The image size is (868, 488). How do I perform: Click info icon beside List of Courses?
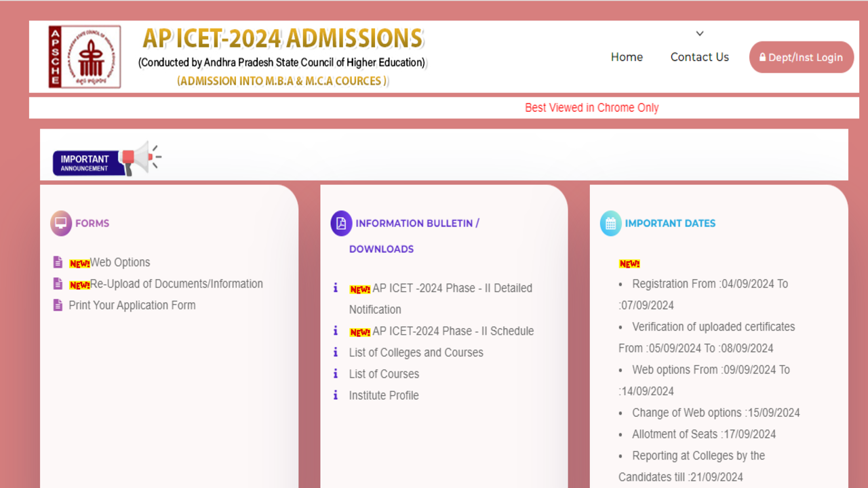[x=335, y=373]
